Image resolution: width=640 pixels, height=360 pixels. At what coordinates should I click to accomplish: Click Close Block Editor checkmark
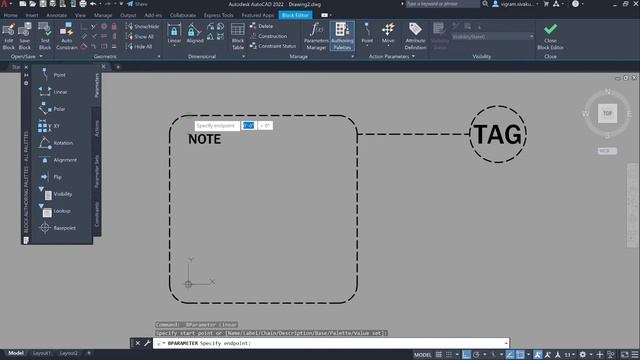[x=550, y=36]
